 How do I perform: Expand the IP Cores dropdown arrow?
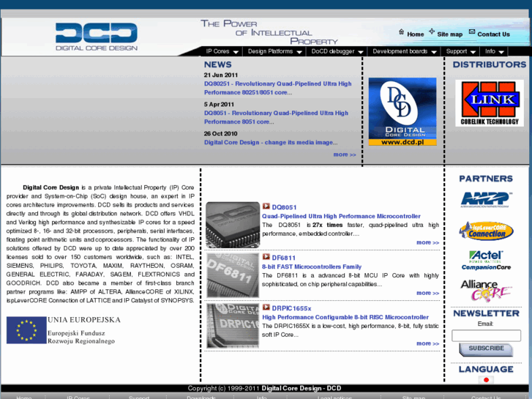(x=236, y=52)
